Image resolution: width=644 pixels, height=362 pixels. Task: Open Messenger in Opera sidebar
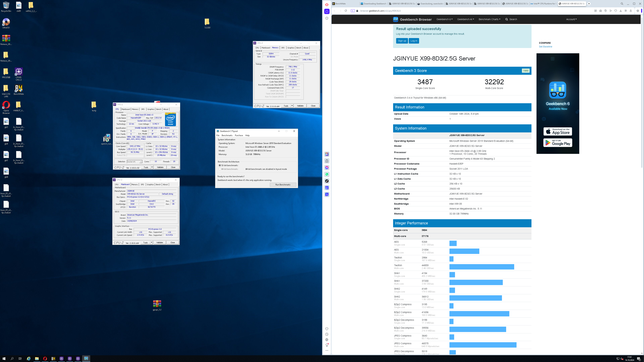coord(327,168)
